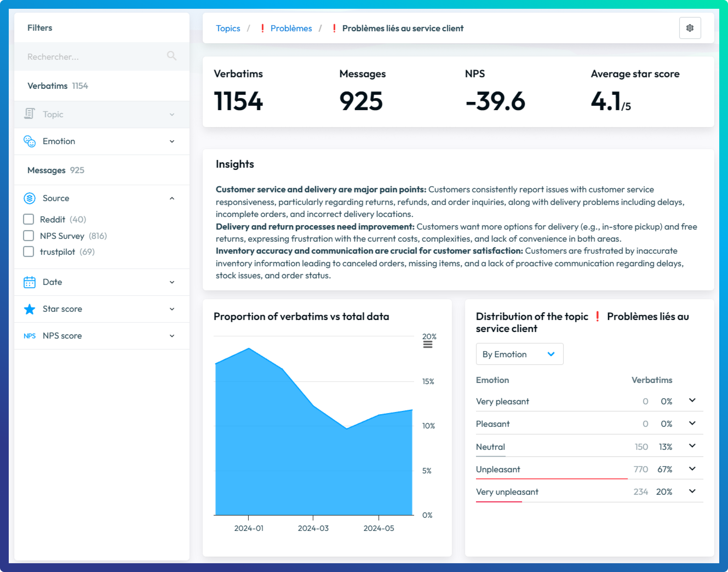Collapse the Source filter section

172,198
